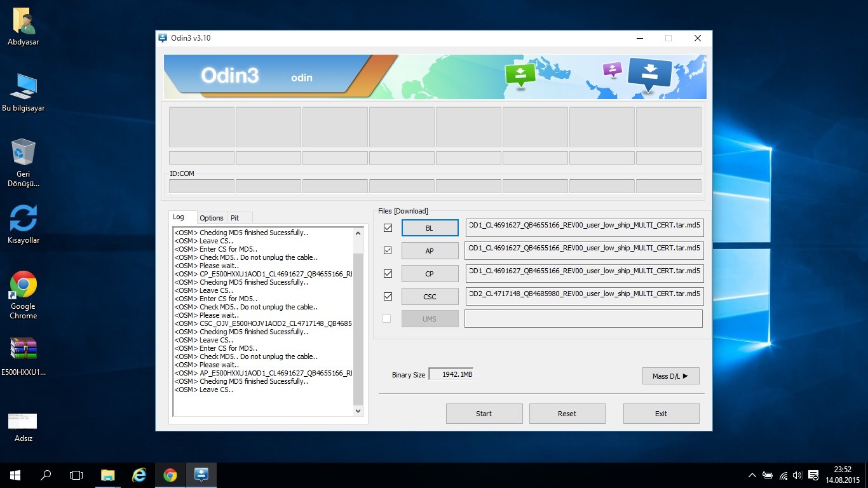Open File Explorer from the taskbar
868x488 pixels.
click(x=108, y=475)
